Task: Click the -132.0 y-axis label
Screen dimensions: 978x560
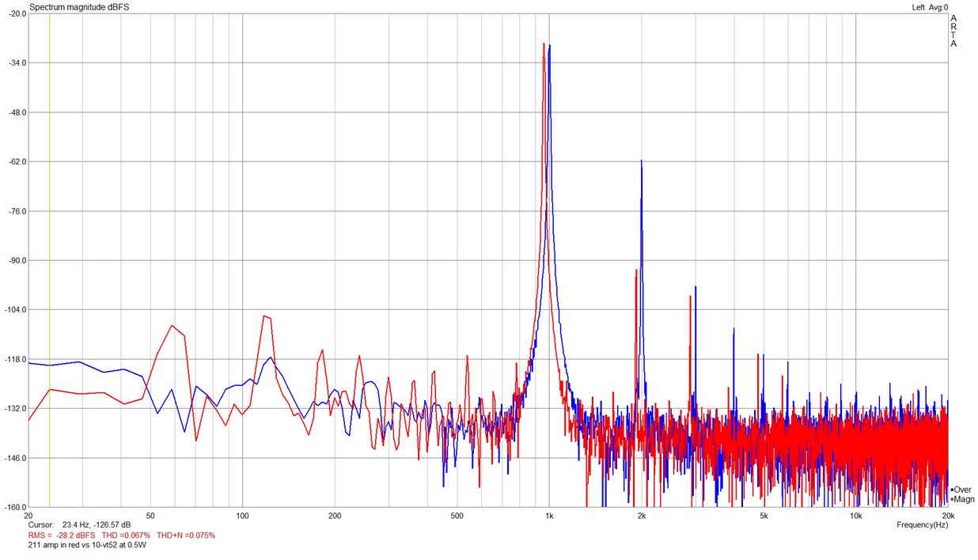Action: click(15, 409)
